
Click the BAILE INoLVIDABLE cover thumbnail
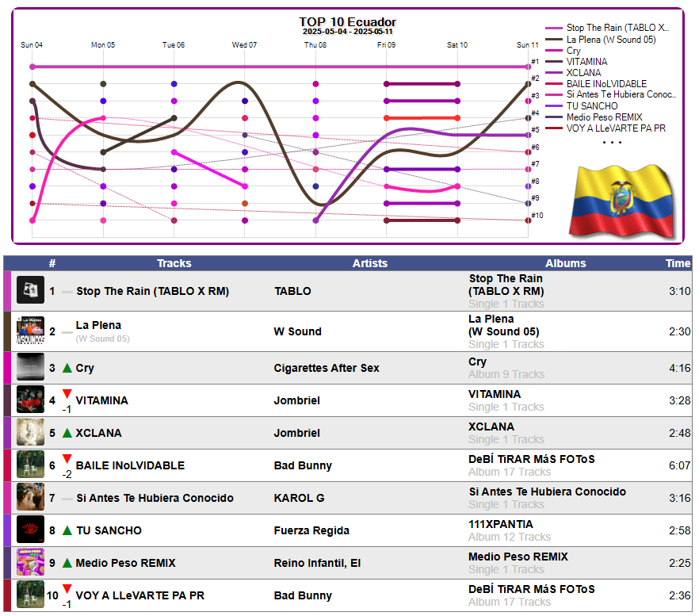click(30, 465)
